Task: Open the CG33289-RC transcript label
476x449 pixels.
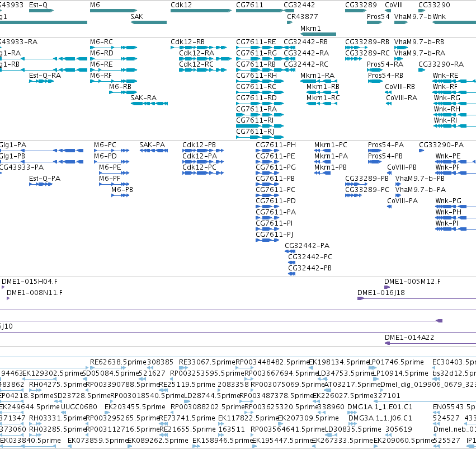Action: point(367,53)
